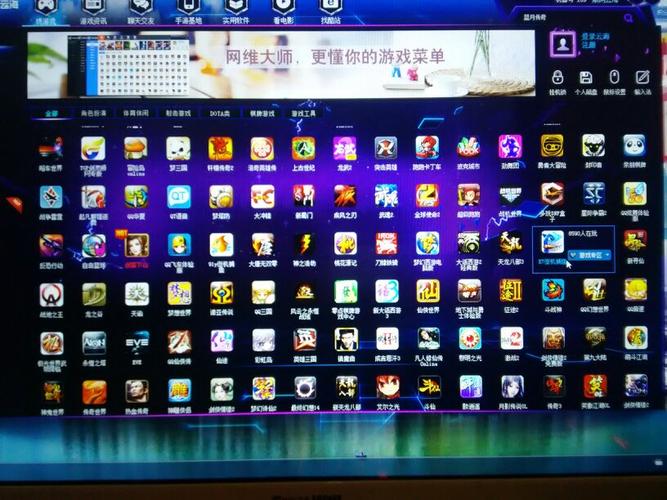
Task: Launch 大话西游2 经典版 icon
Action: point(469,243)
